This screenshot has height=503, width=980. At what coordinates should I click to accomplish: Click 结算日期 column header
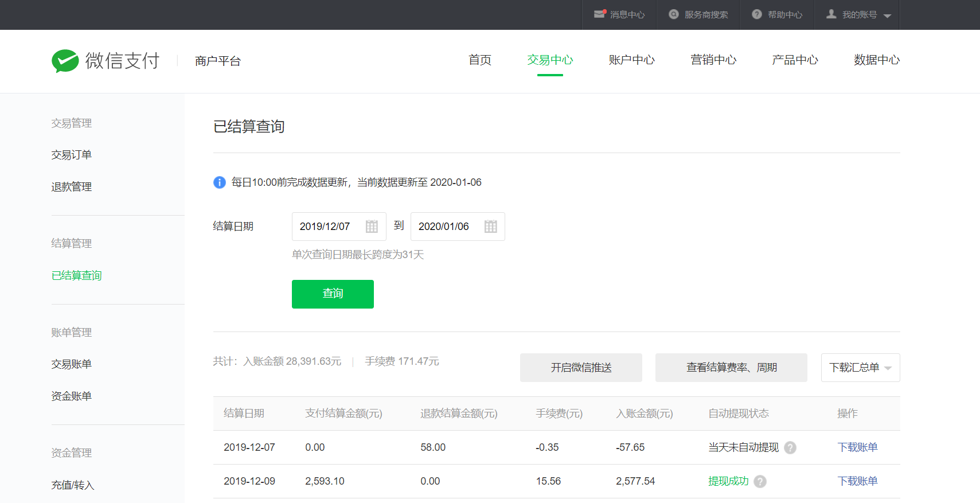coord(244,414)
